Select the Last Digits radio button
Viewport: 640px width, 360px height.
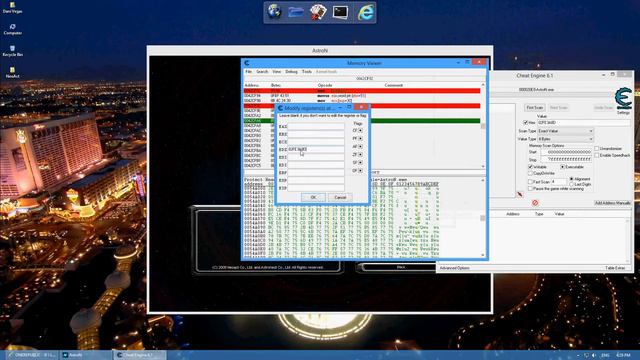571,184
